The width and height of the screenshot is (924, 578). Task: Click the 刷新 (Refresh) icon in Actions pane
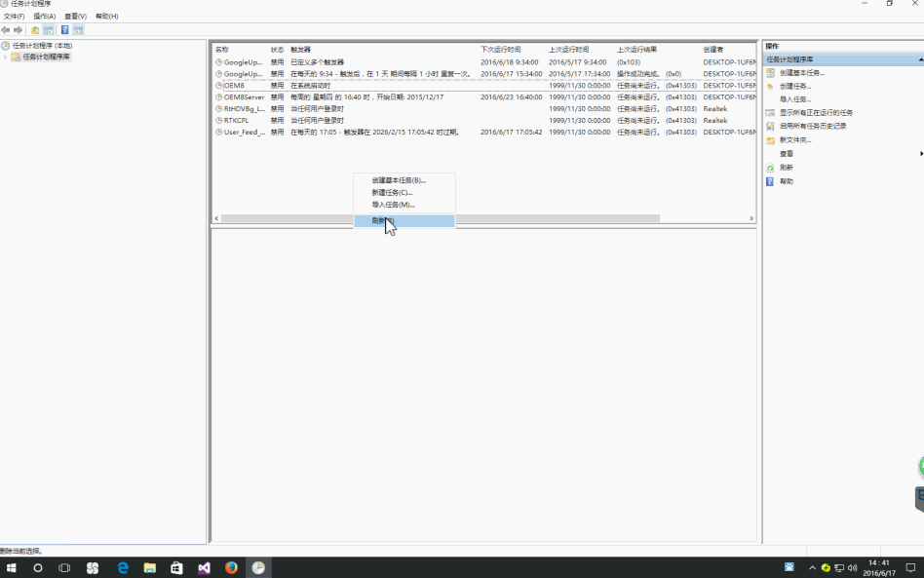coord(769,167)
